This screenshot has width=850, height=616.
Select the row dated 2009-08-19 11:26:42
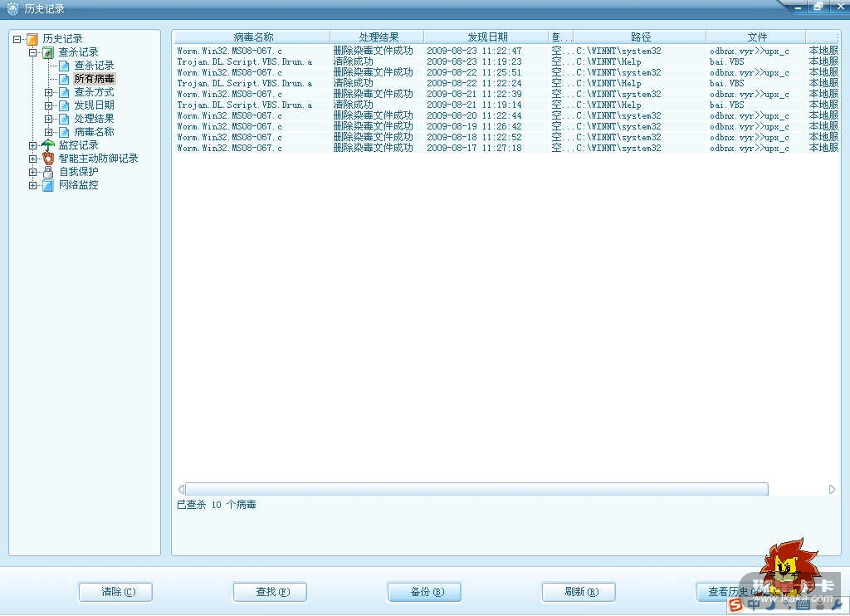point(506,127)
